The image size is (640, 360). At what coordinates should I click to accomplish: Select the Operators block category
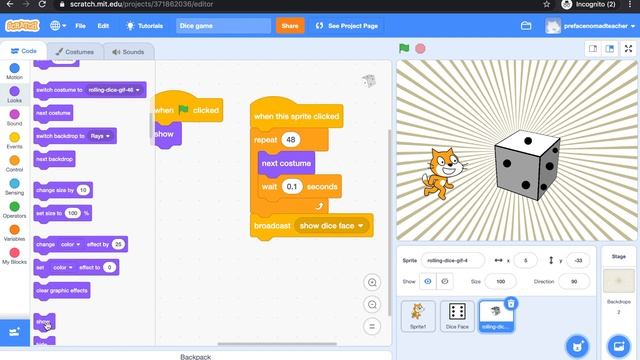click(x=14, y=210)
